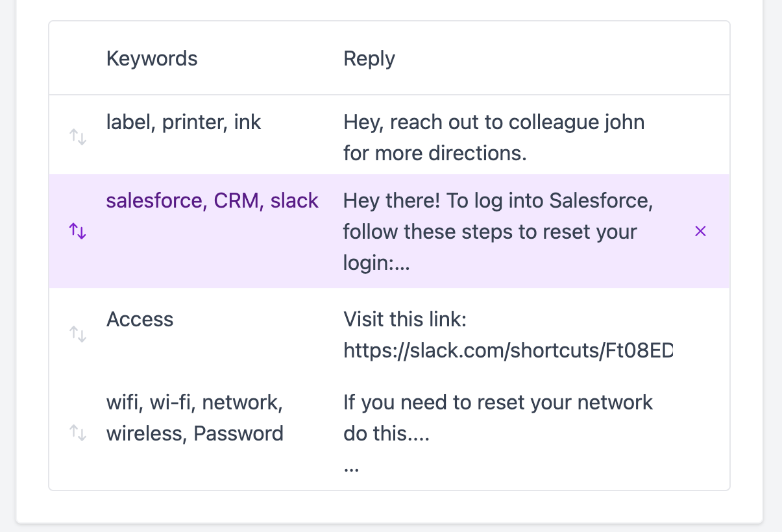Expand the ellipsis under 'do this....'
782x532 pixels.
coord(351,468)
